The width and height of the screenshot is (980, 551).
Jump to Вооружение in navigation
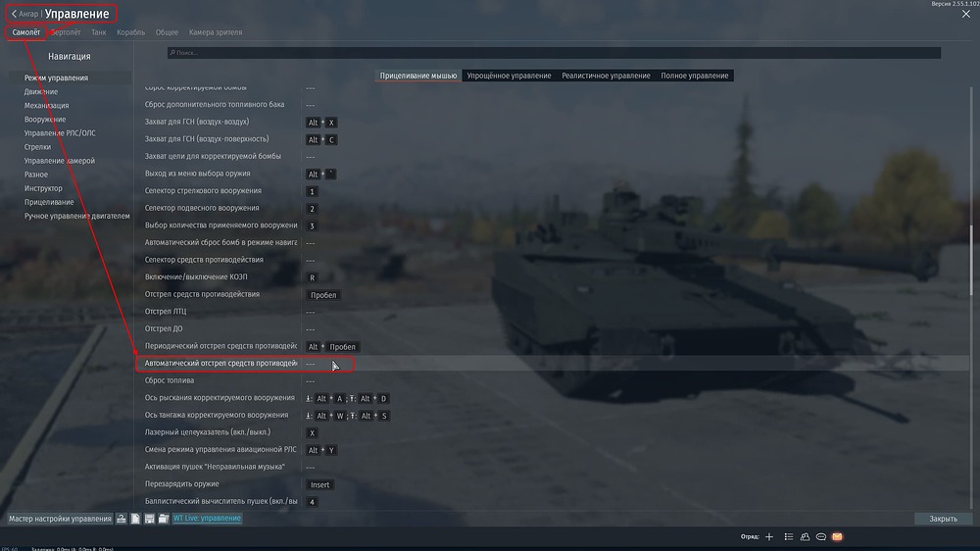45,120
